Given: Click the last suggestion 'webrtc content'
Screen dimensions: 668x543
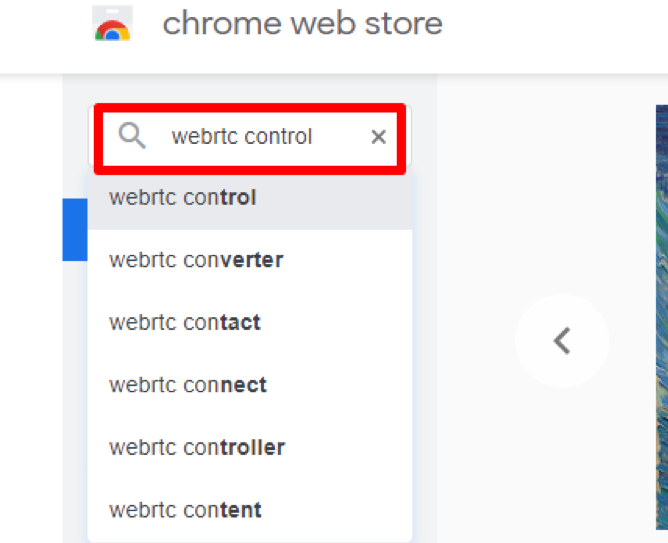Looking at the screenshot, I should tap(250, 510).
